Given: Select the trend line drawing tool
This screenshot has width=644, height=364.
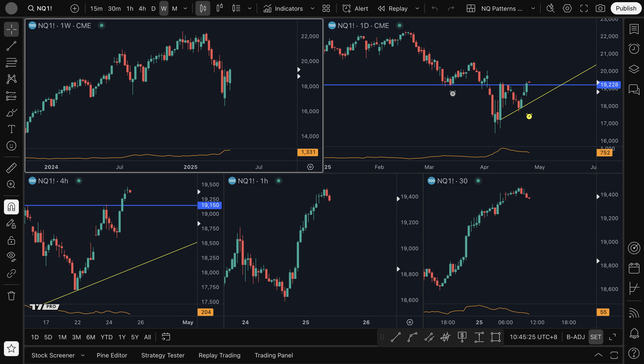Looking at the screenshot, I should (x=11, y=46).
